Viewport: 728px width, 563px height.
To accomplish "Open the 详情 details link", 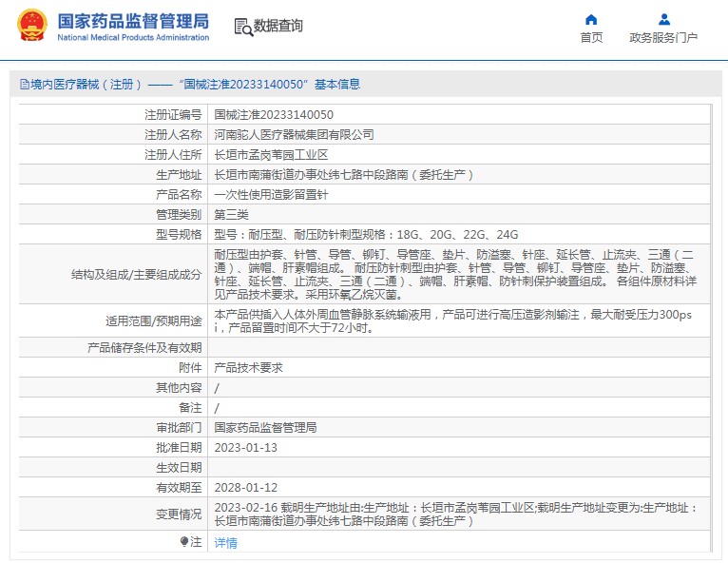I will pos(225,543).
